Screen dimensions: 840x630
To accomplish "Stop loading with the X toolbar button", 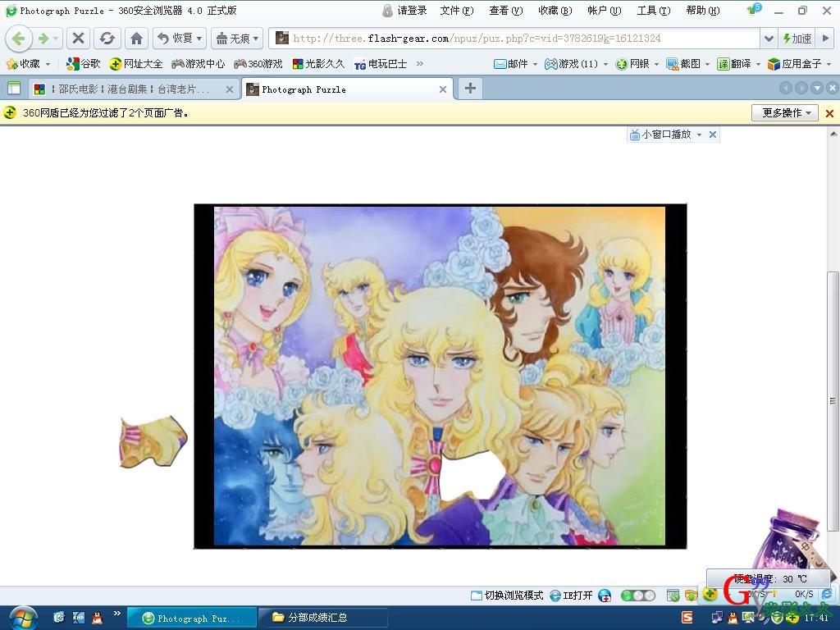I will point(78,39).
